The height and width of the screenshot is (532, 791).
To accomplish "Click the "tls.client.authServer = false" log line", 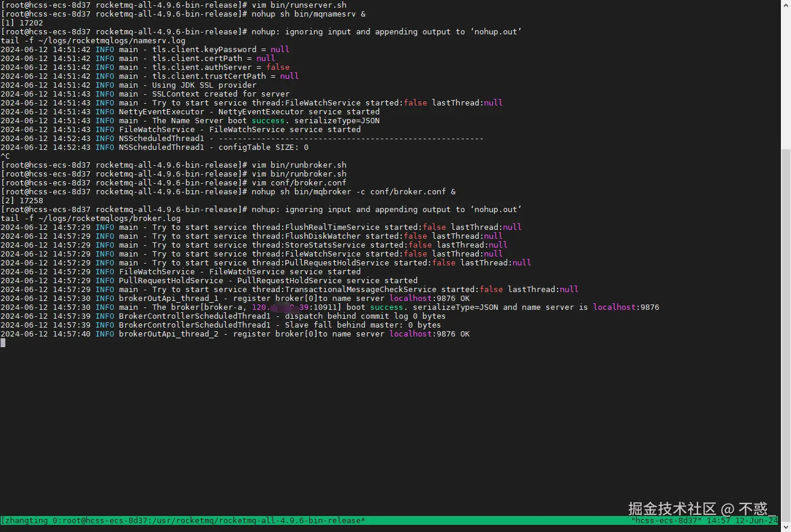I will [145, 67].
